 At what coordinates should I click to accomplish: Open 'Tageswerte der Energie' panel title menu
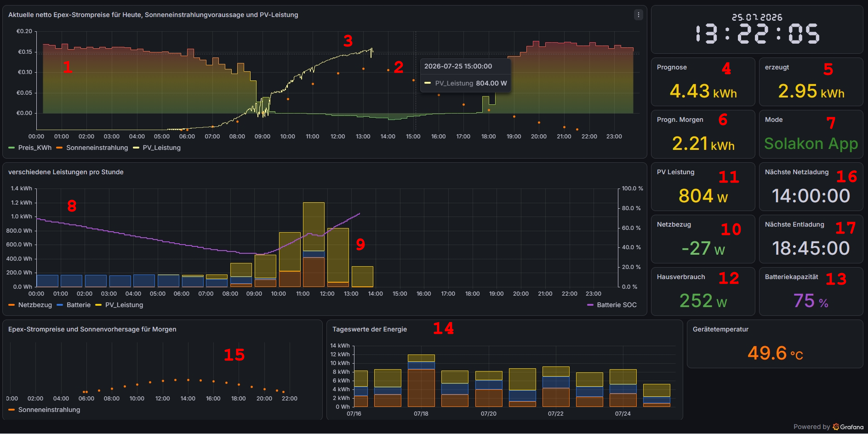[x=370, y=329]
